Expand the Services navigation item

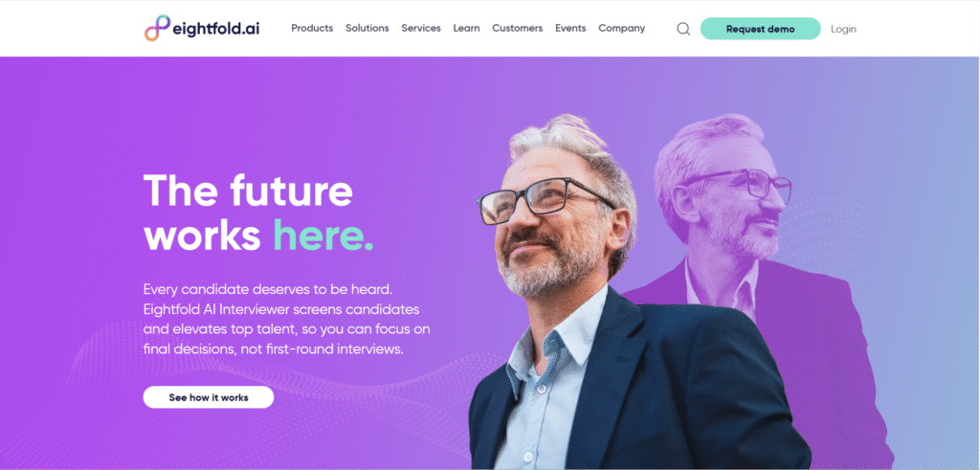[x=421, y=28]
